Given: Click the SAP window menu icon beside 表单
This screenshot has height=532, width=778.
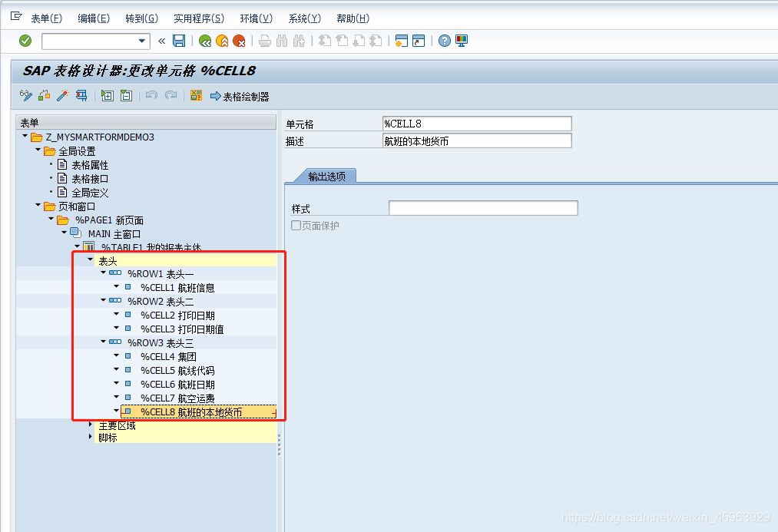Looking at the screenshot, I should tap(16, 16).
